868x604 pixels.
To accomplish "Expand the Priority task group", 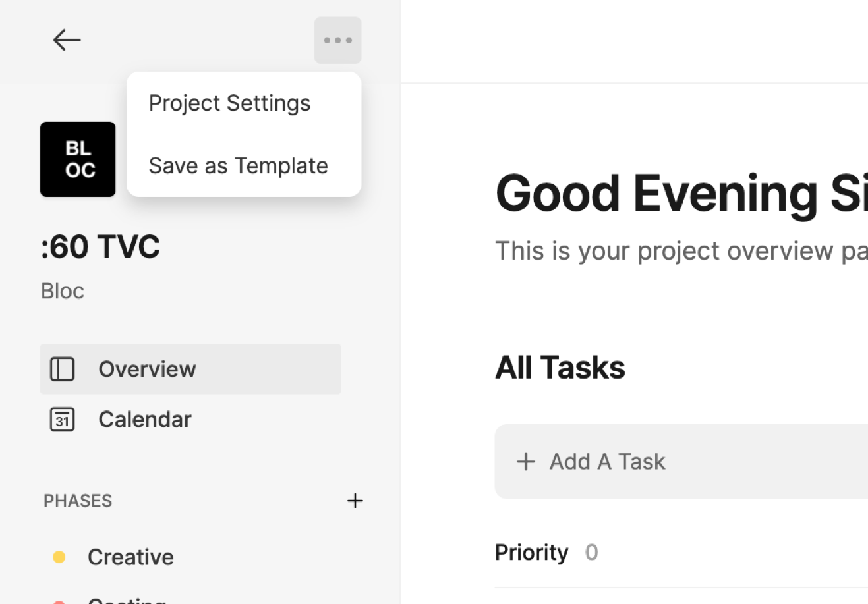I will coord(531,552).
